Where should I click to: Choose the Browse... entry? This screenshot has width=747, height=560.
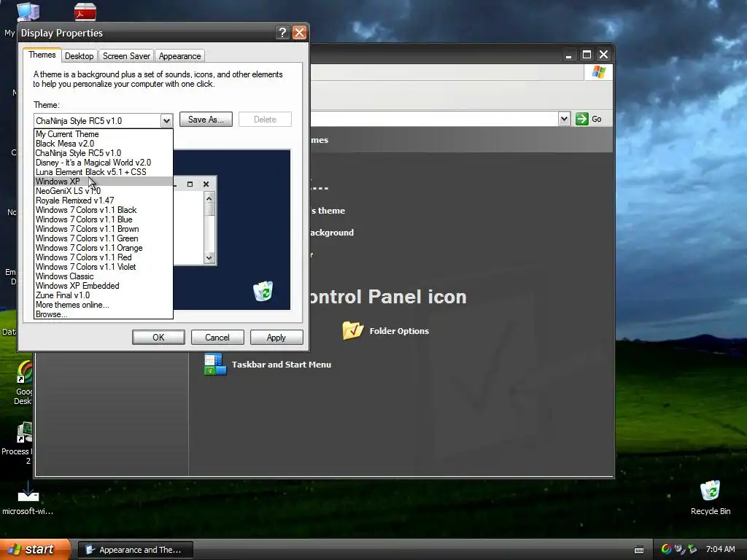click(104, 314)
